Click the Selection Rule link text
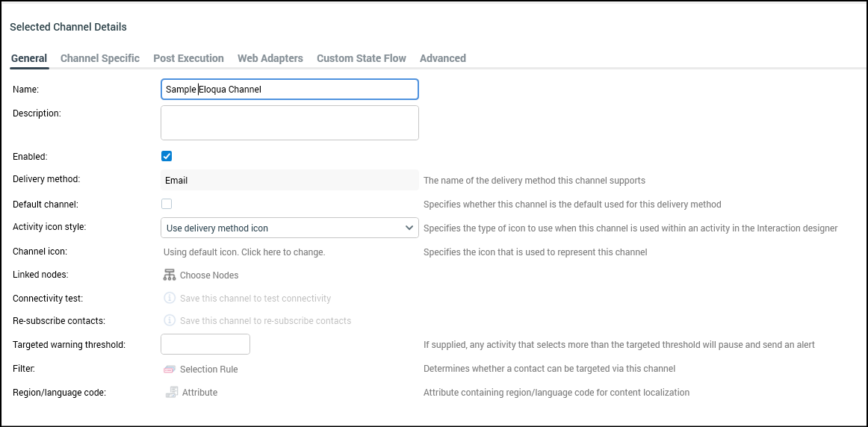 tap(208, 370)
